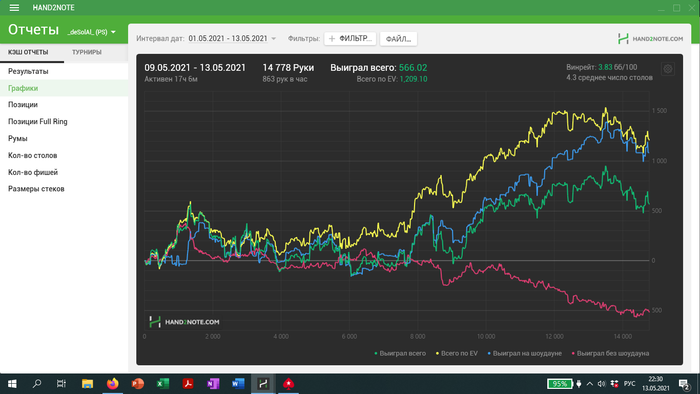Screen dimensions: 700x394
Task: Click the ФАЙЛ... button
Action: tap(398, 39)
